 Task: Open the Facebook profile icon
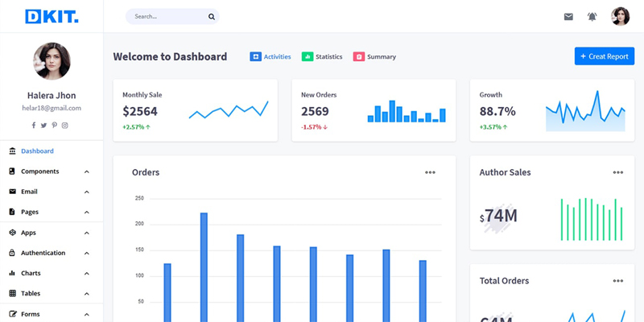click(34, 126)
